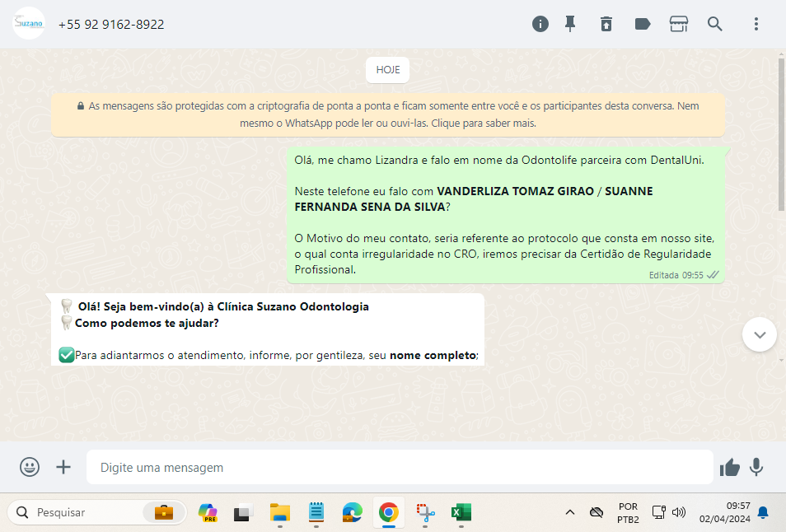
Task: Delete chat using the trash icon
Action: pos(606,24)
